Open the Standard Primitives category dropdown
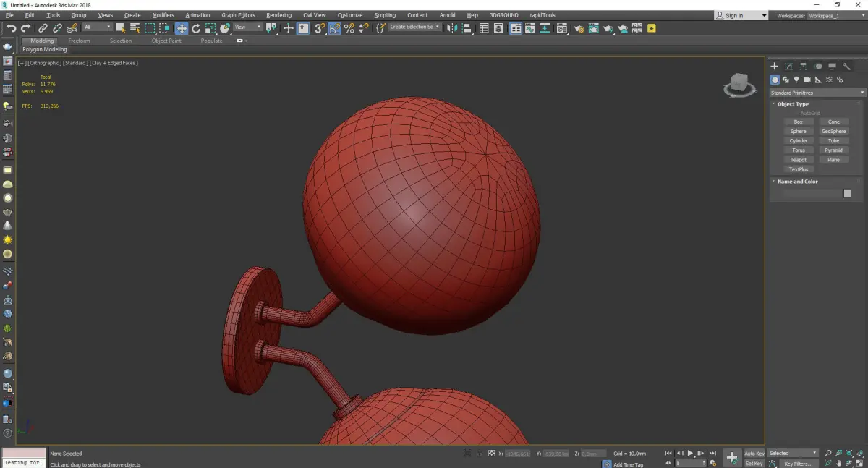 [817, 93]
